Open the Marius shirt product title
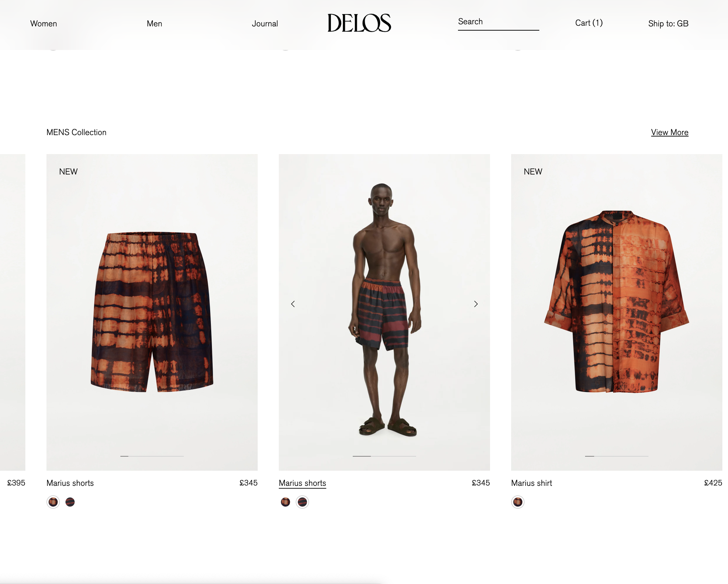 (x=532, y=483)
